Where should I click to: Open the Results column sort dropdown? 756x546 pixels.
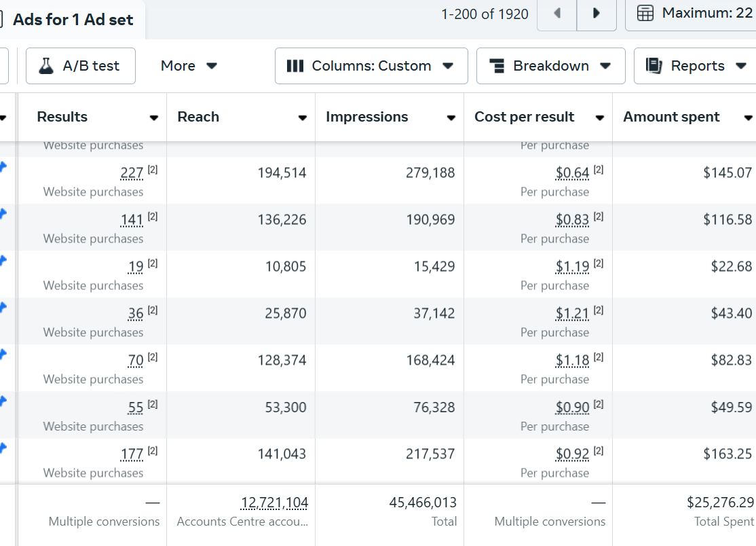click(155, 117)
